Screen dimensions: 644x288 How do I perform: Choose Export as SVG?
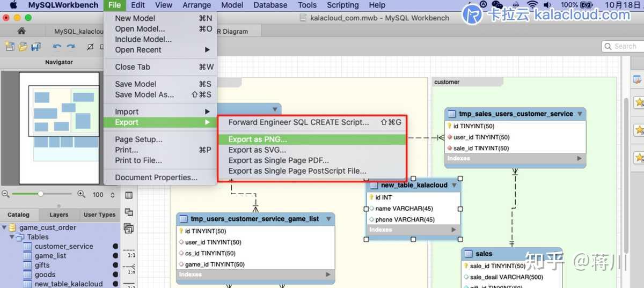coord(312,150)
